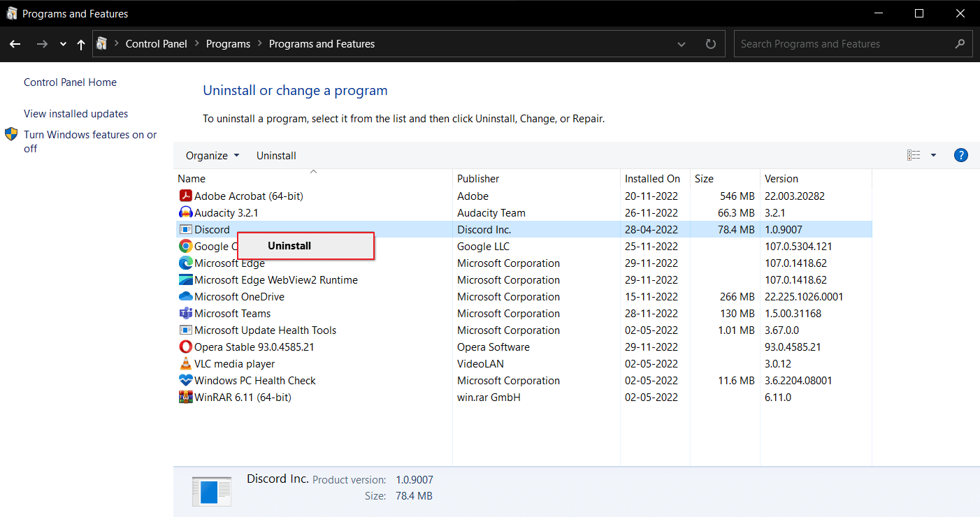Open Turn Windows features on or off
980x517 pixels.
tap(90, 142)
